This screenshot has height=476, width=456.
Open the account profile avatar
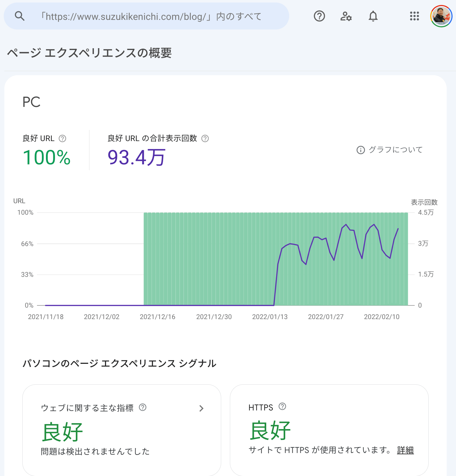click(x=441, y=16)
